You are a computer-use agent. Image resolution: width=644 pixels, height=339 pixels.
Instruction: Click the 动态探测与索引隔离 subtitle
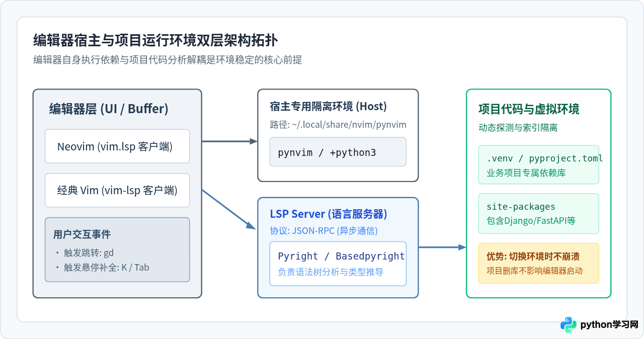(518, 128)
